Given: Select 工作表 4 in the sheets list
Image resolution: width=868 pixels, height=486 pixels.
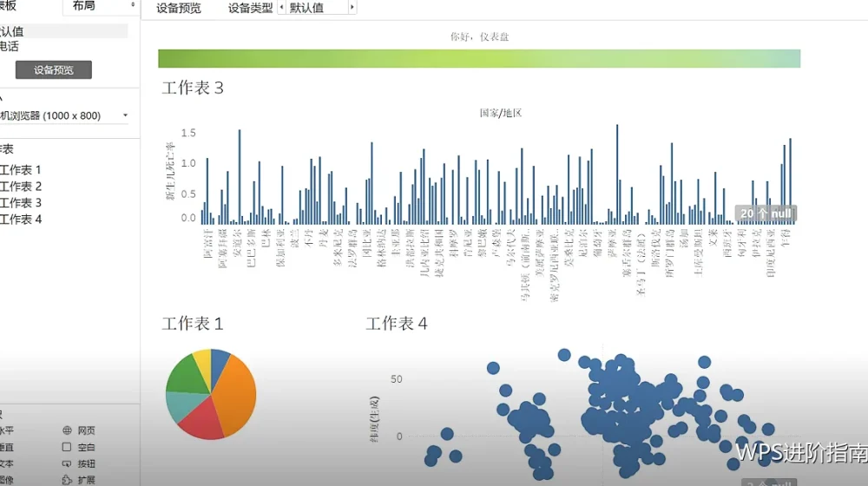Looking at the screenshot, I should tap(21, 220).
